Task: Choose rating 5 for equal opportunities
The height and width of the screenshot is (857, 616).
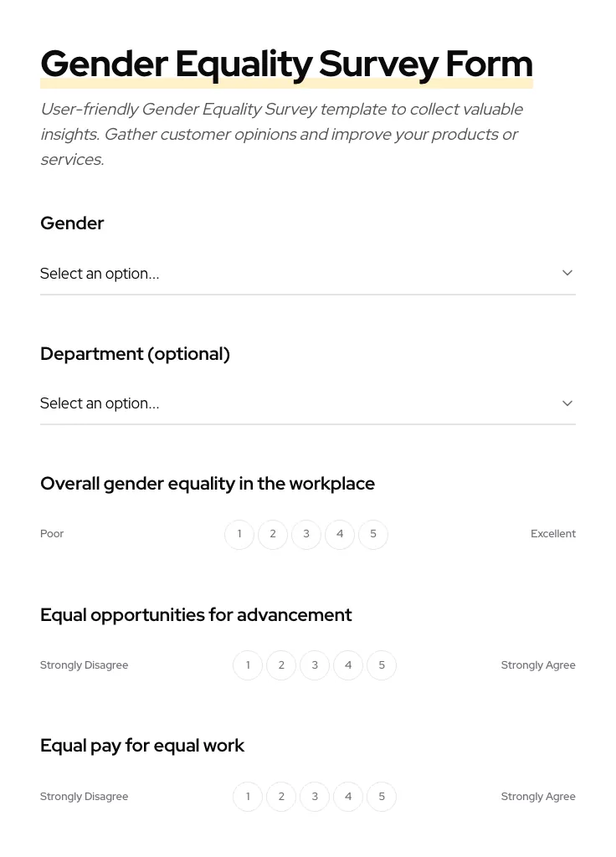Action: (x=382, y=665)
